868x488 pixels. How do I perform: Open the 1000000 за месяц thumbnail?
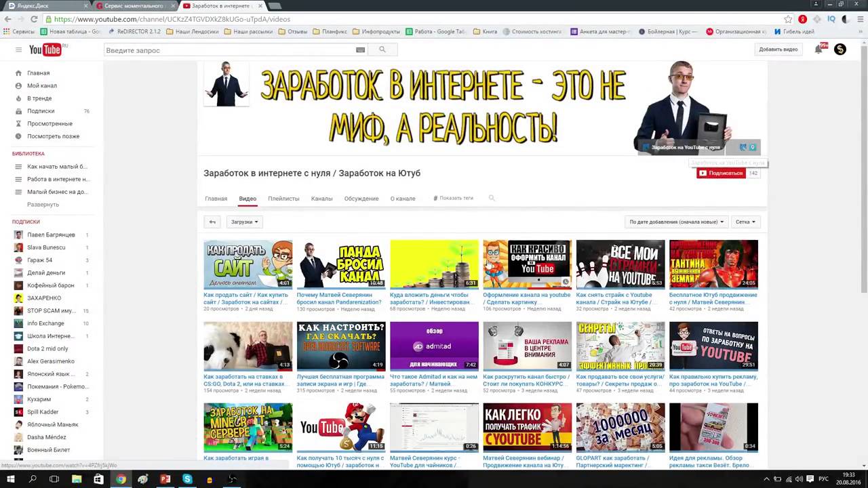click(x=620, y=428)
